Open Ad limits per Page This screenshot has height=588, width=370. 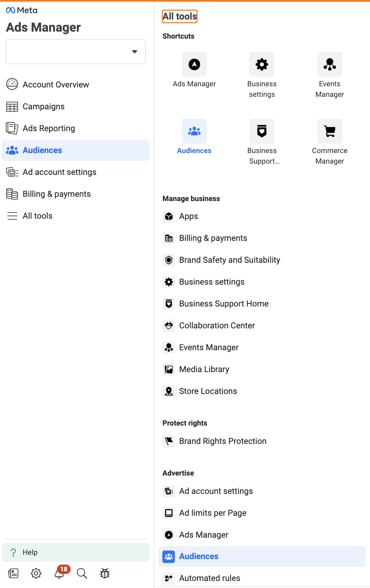tap(262, 513)
